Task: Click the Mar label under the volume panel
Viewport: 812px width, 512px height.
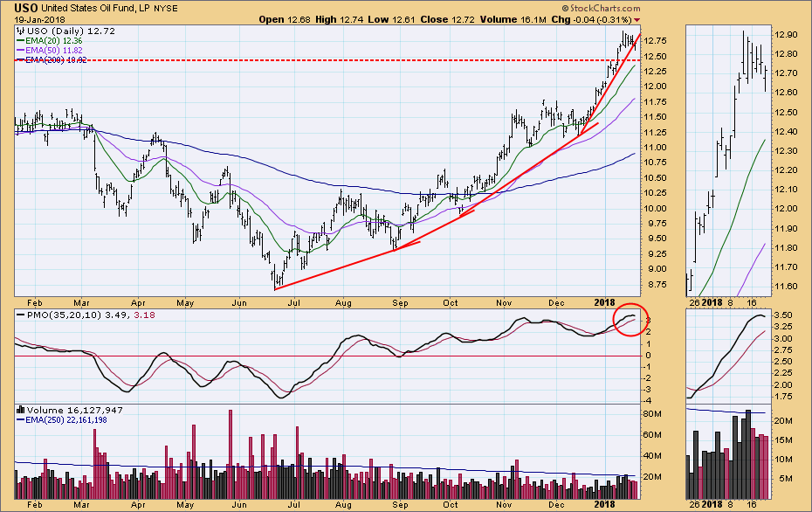Action: (x=81, y=504)
